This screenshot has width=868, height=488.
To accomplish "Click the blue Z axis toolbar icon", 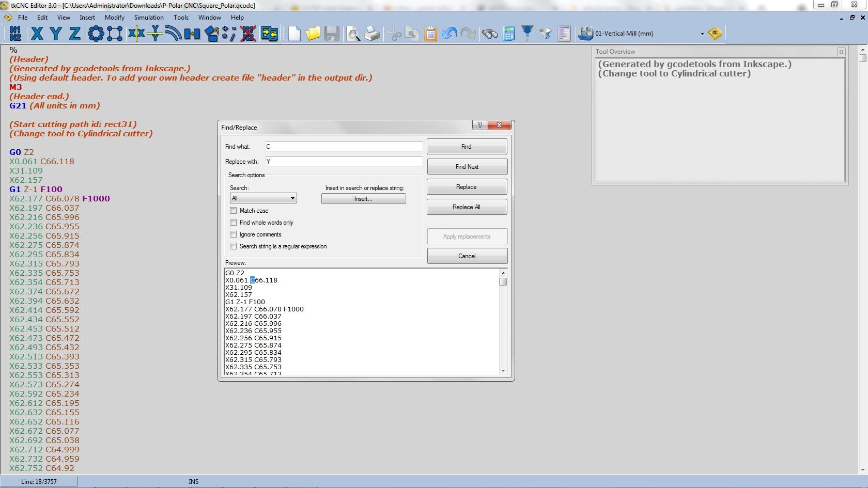I will pyautogui.click(x=75, y=34).
